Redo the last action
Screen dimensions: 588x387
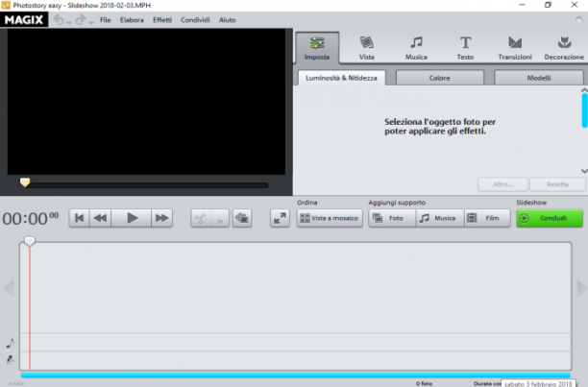(x=81, y=19)
